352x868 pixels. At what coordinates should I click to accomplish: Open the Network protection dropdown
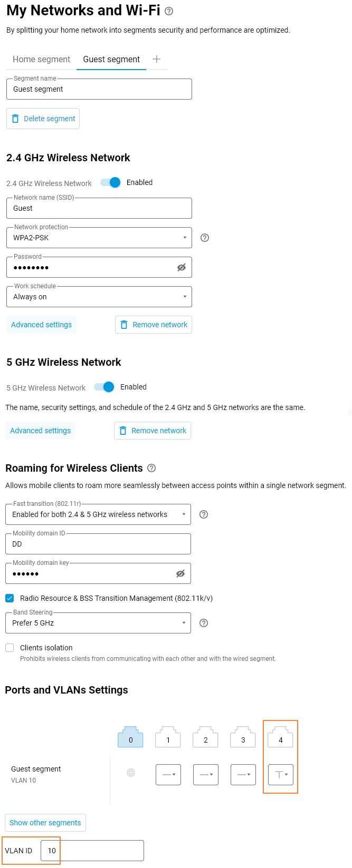(x=99, y=238)
